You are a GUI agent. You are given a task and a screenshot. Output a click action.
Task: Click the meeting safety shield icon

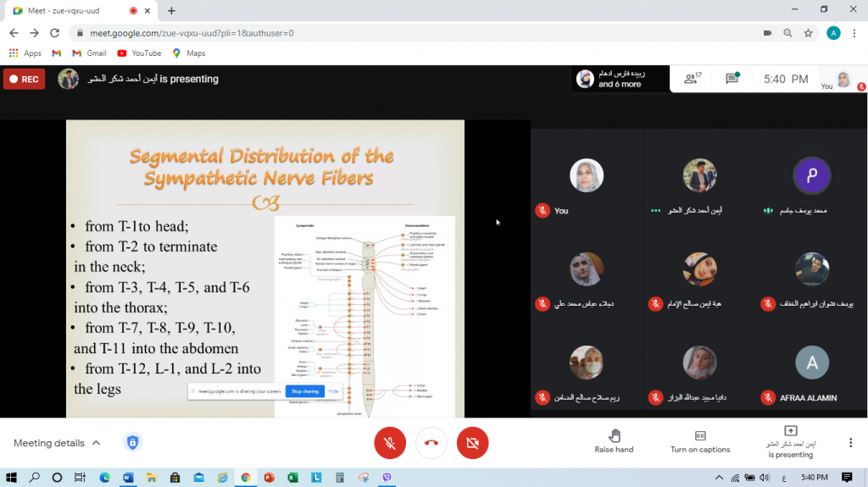pos(131,443)
